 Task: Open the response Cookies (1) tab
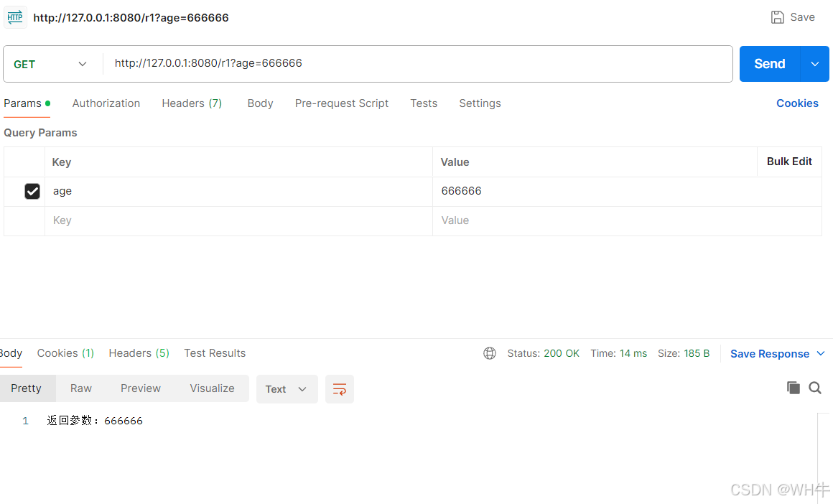[x=65, y=353]
